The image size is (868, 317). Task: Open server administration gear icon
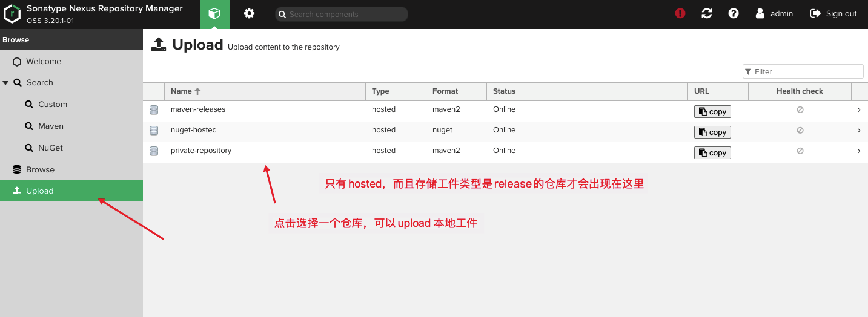(x=249, y=13)
